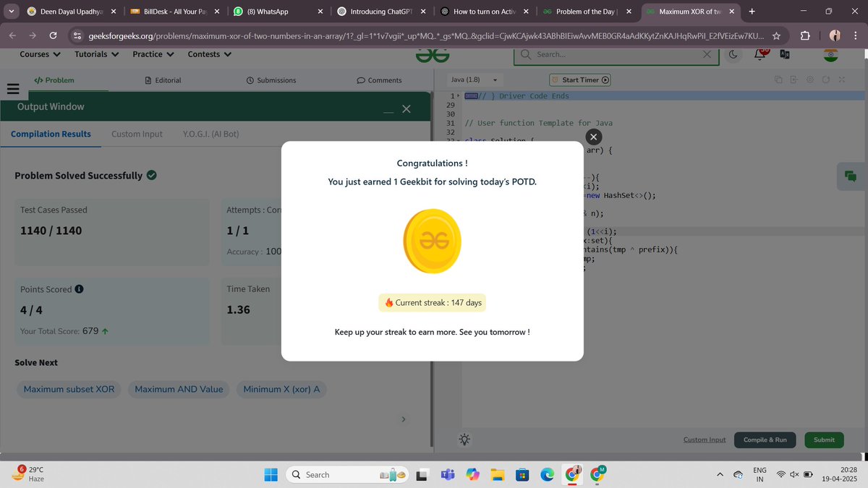This screenshot has height=488, width=868.
Task: Toggle dark mode moon icon
Action: click(733, 54)
